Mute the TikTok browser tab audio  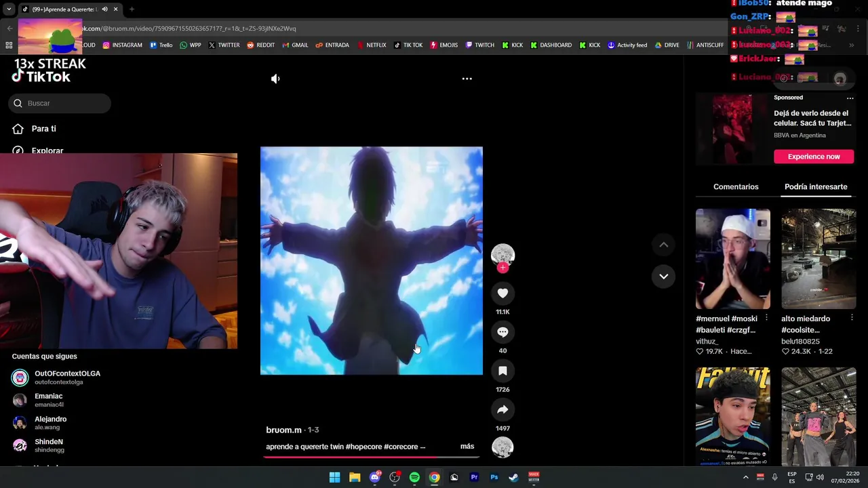[104, 9]
